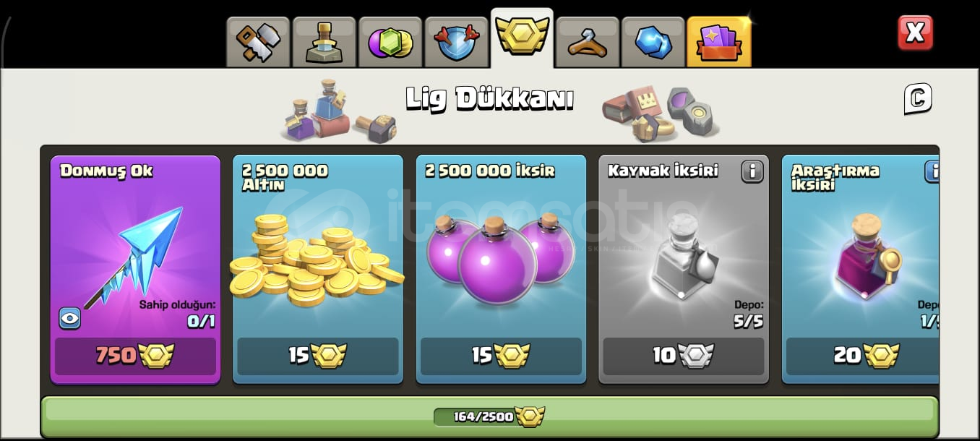Select the purple cards offers tab
This screenshot has width=980, height=441.
(x=719, y=42)
